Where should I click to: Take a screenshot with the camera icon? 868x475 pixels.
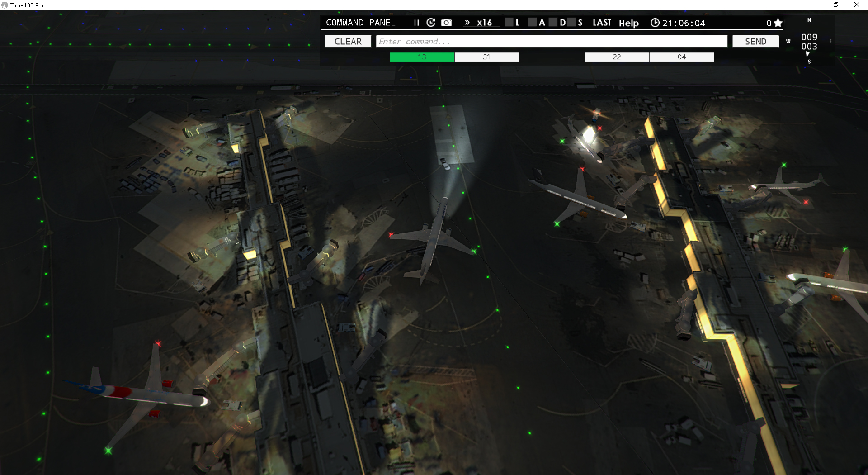coord(446,23)
